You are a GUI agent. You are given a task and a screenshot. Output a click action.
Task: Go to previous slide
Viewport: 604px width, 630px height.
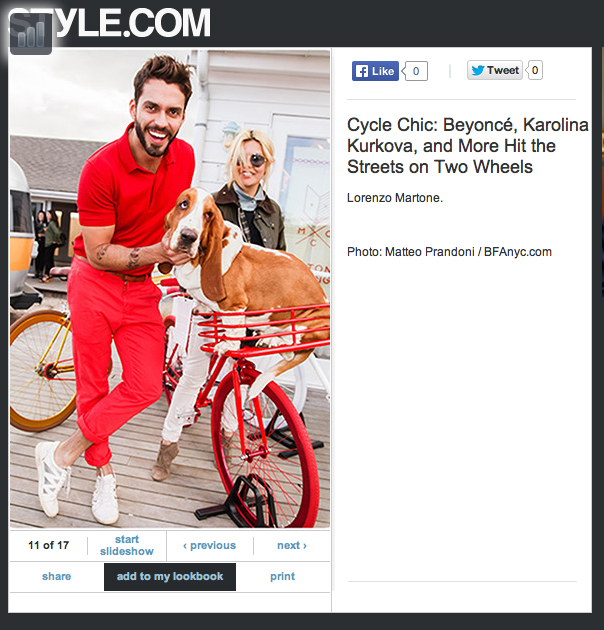[x=209, y=545]
